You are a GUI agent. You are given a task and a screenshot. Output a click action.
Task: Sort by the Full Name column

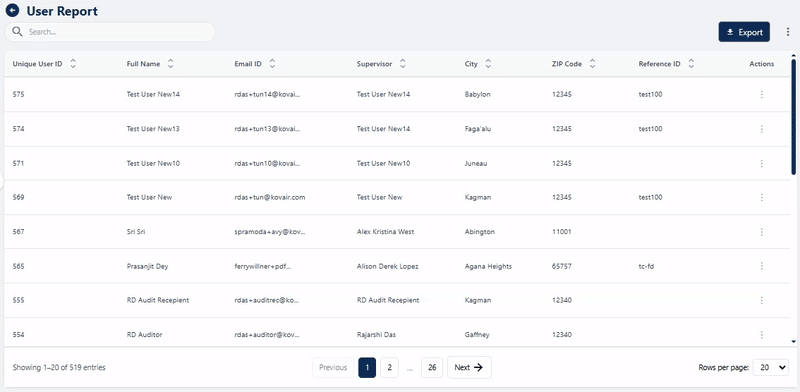170,64
